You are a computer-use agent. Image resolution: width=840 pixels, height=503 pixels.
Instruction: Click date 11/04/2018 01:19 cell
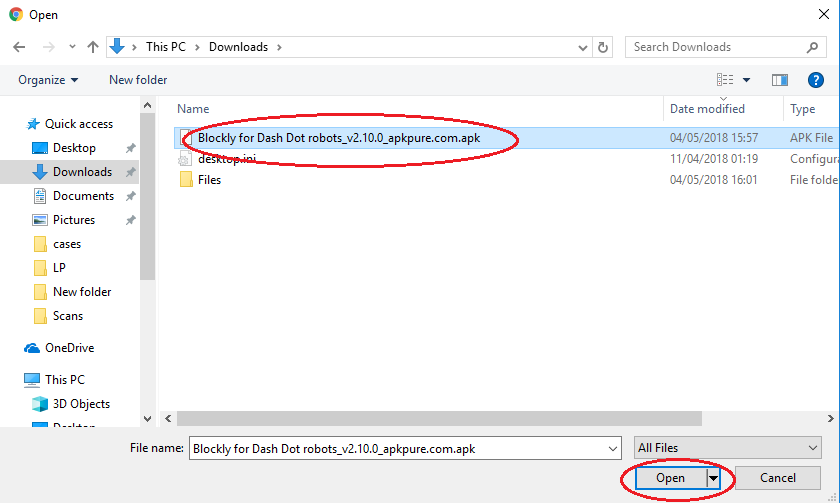[714, 159]
